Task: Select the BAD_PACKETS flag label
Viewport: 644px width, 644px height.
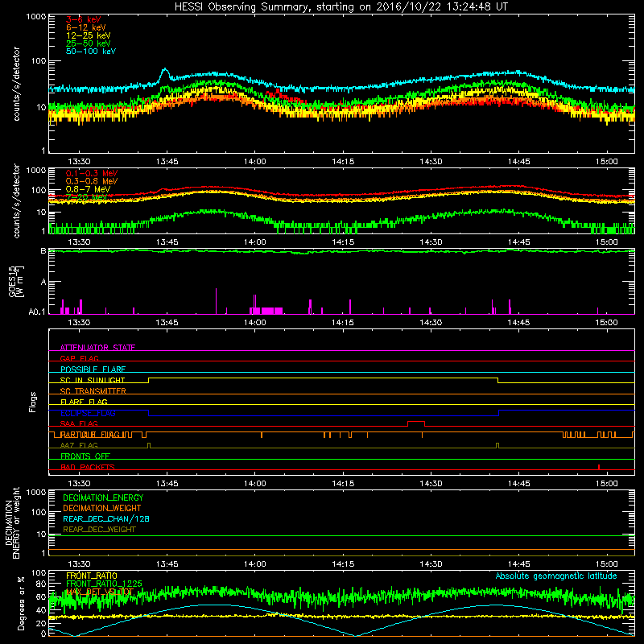Action: click(88, 467)
